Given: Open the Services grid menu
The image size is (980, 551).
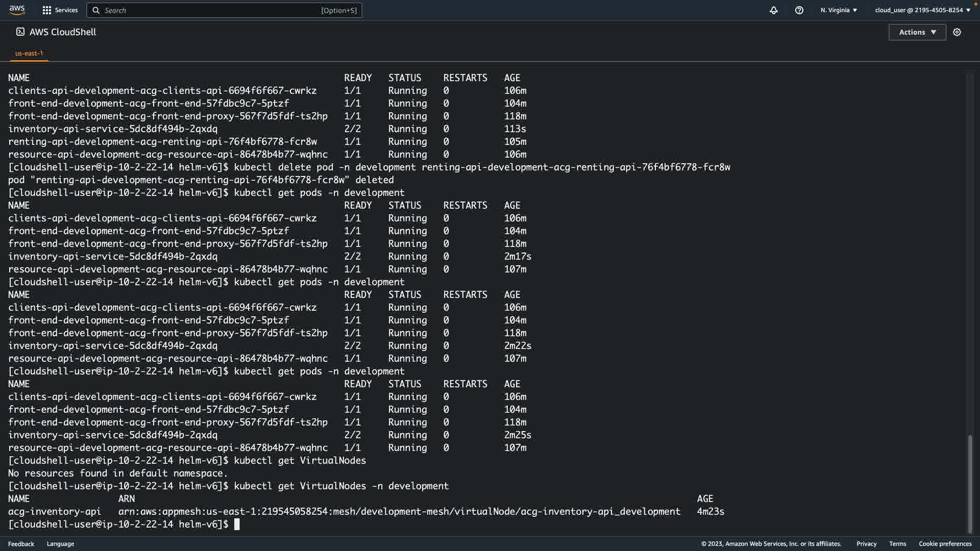Looking at the screenshot, I should (47, 10).
